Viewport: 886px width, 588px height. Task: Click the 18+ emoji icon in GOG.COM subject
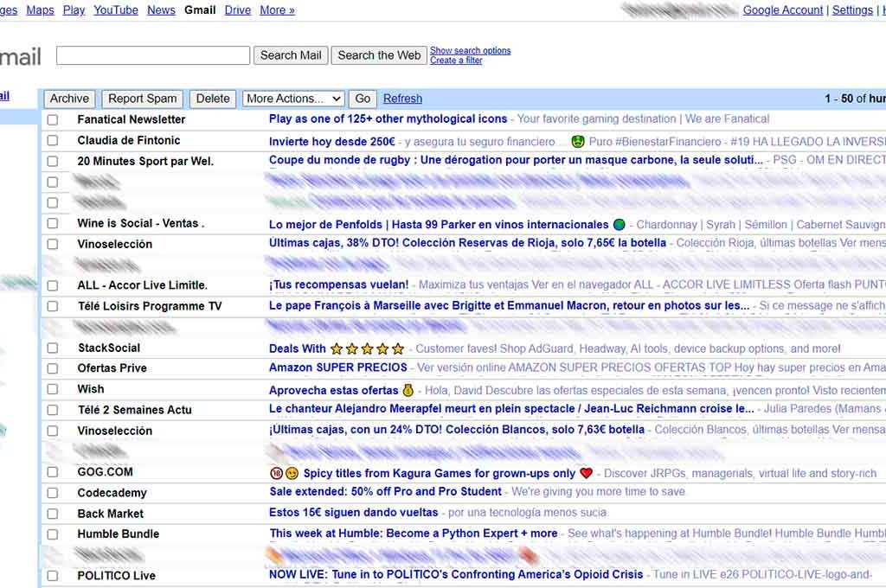click(x=276, y=473)
